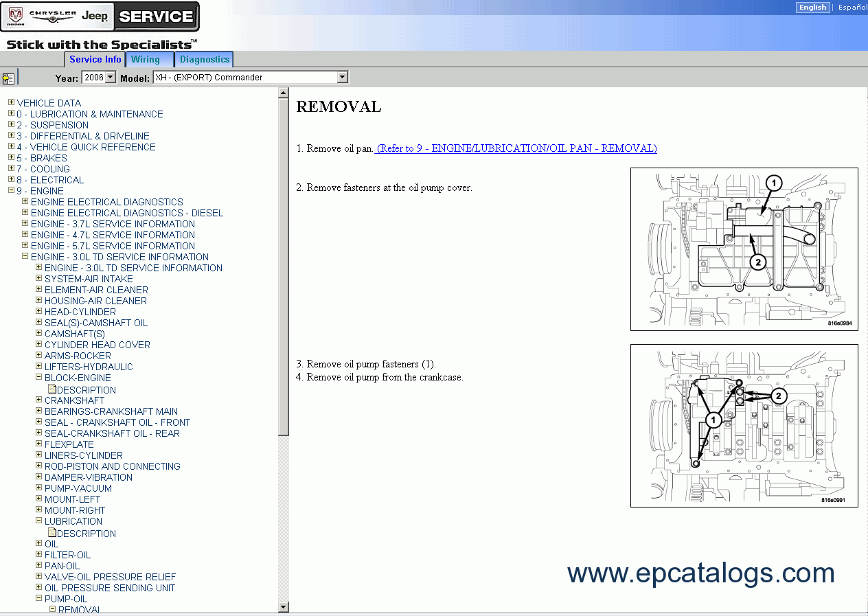Click the document icon next to LUBRICATION DESCRIPTION

point(52,533)
